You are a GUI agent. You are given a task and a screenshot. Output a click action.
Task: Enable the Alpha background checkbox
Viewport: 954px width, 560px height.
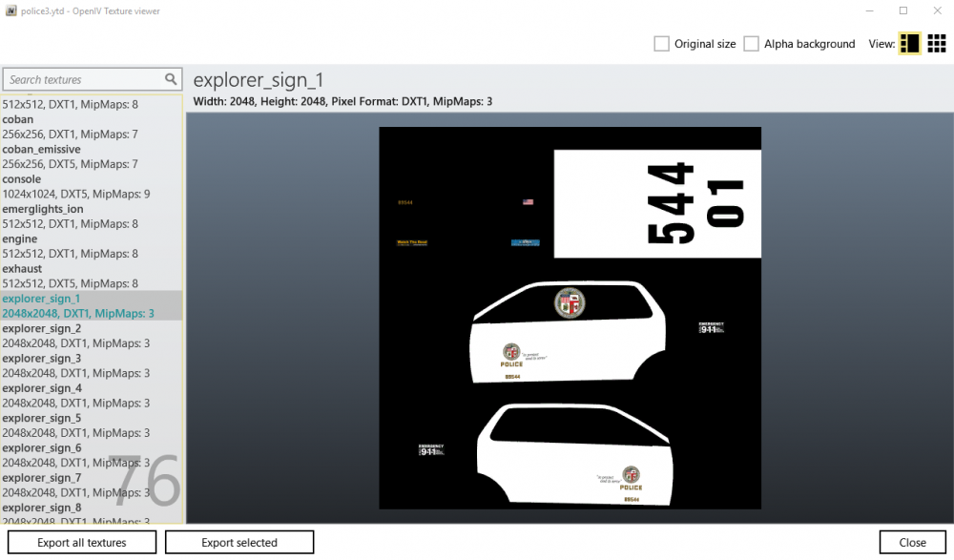pos(752,43)
